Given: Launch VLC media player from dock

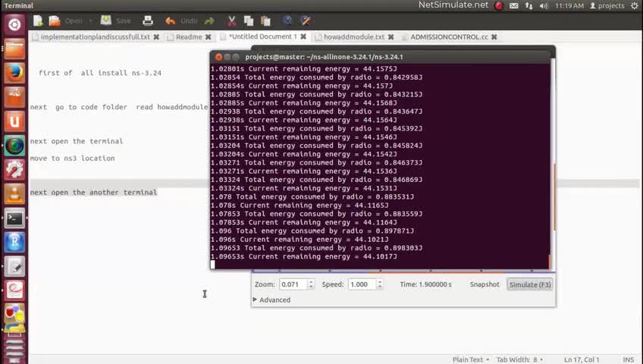Looking at the screenshot, I should click(14, 194).
